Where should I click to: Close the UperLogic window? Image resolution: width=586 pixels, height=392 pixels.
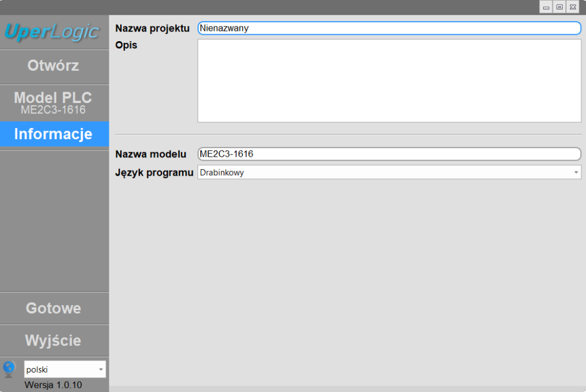tap(573, 7)
